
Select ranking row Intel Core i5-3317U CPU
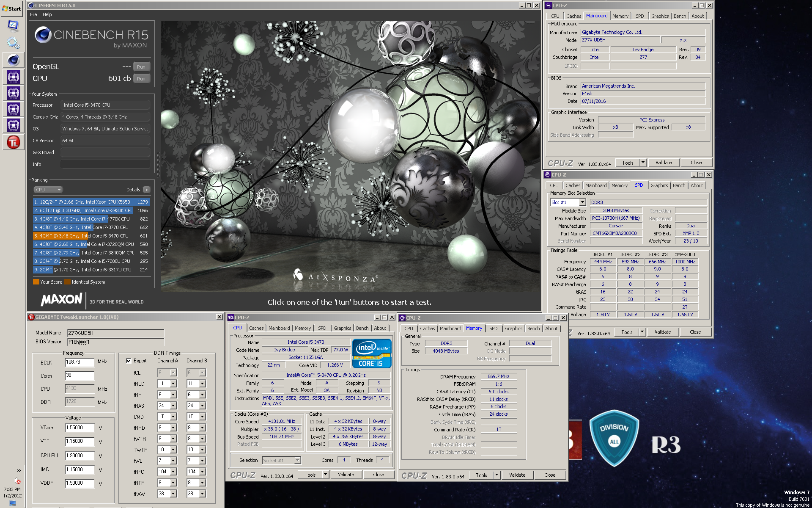tap(91, 270)
